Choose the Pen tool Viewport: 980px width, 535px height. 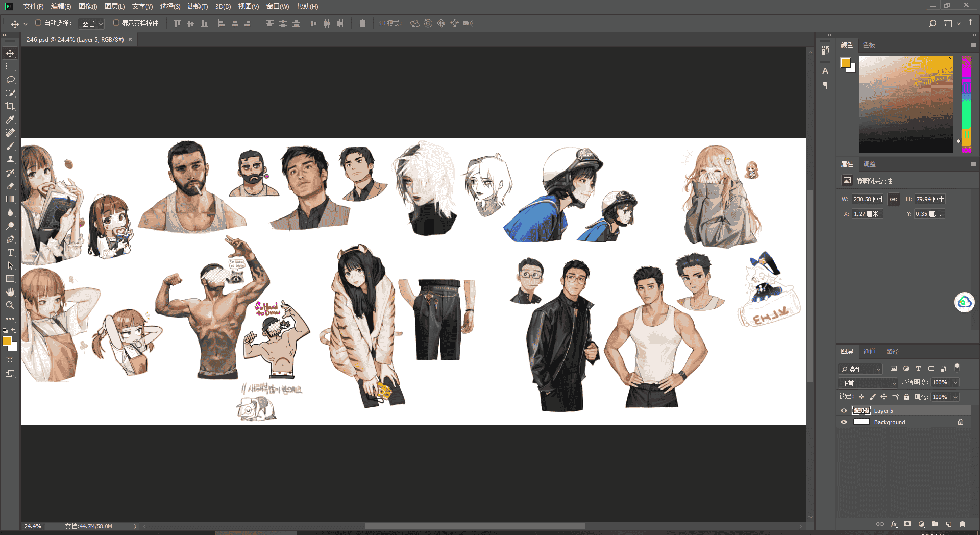point(10,239)
